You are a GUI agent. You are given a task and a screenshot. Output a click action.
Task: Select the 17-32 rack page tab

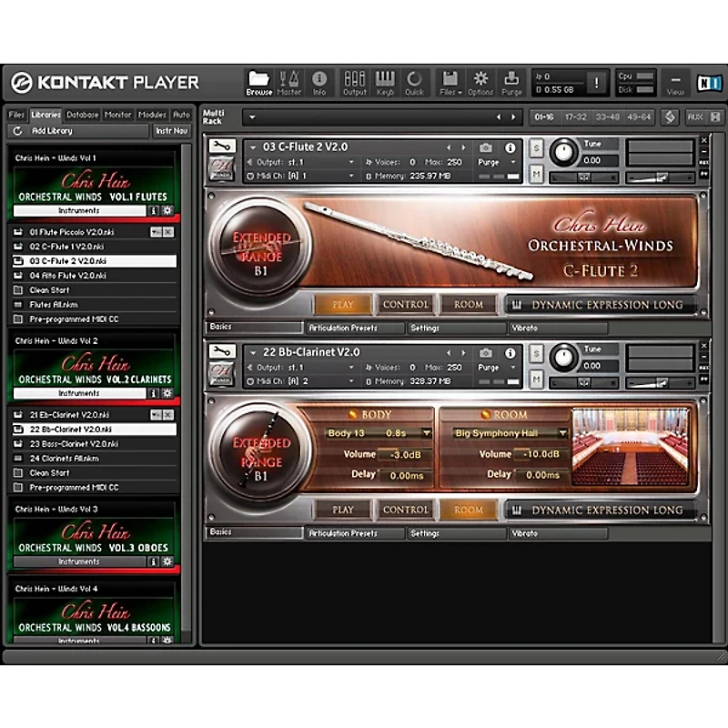[x=576, y=117]
